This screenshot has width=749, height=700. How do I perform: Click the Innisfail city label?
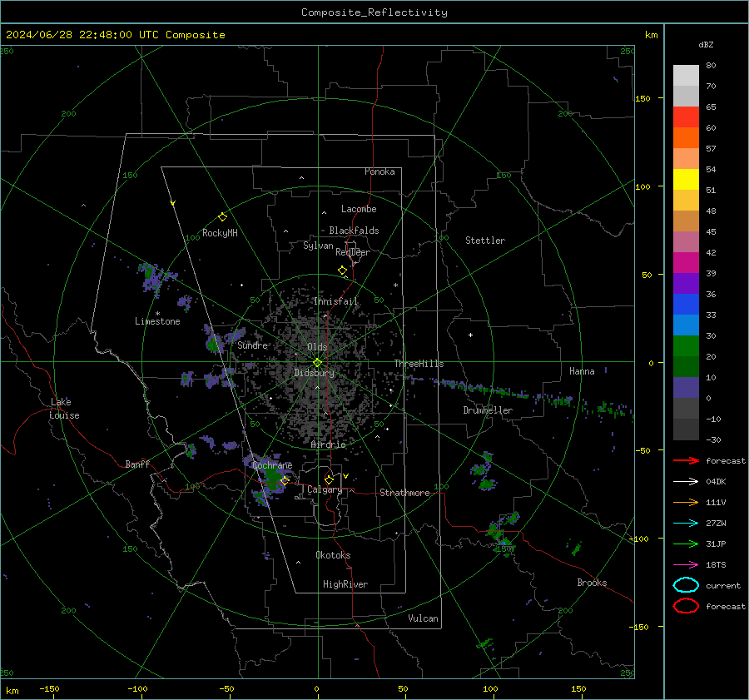point(336,301)
